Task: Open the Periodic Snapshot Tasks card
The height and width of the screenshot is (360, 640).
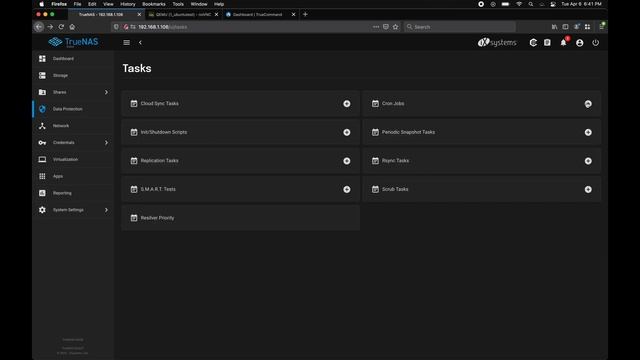Action: pos(482,132)
